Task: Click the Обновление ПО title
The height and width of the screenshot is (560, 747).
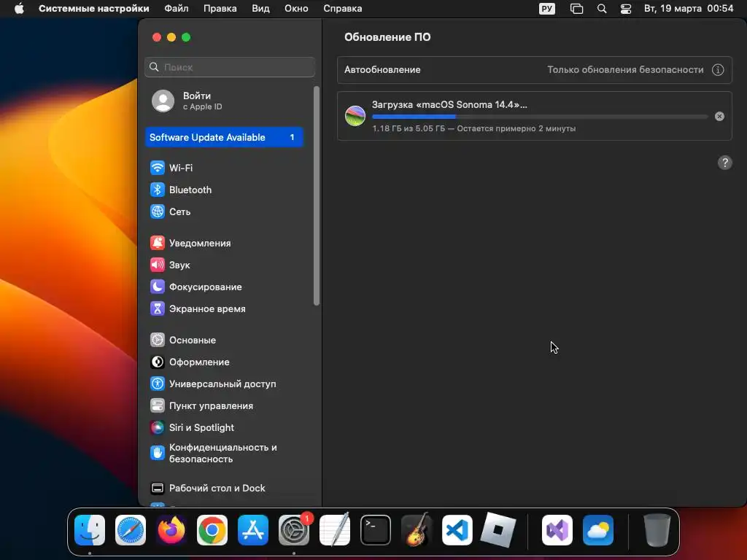Action: pos(387,37)
